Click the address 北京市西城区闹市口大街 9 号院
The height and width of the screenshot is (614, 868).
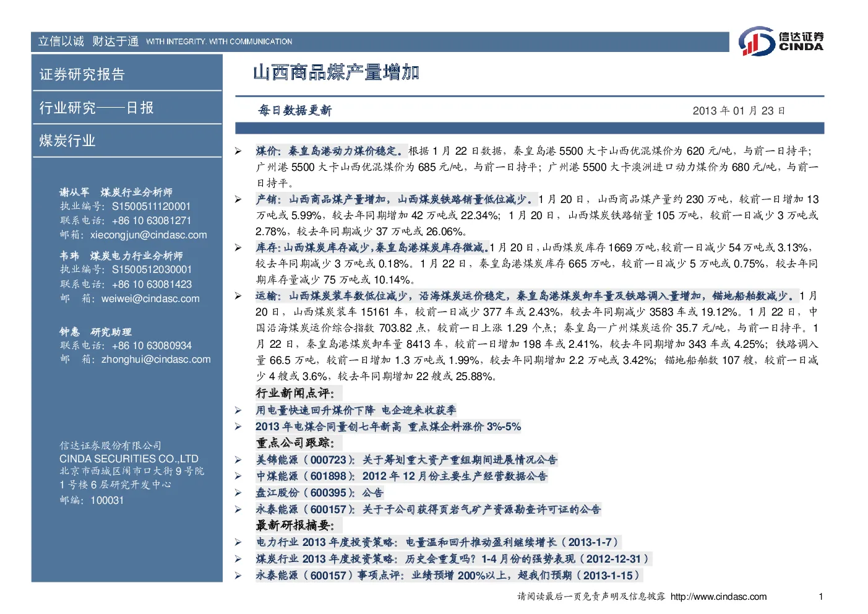132,472
